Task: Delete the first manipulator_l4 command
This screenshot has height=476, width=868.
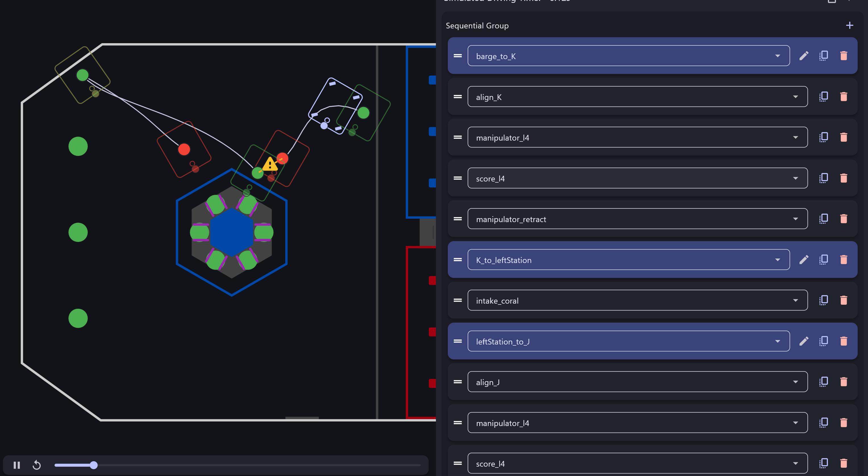Action: [843, 137]
